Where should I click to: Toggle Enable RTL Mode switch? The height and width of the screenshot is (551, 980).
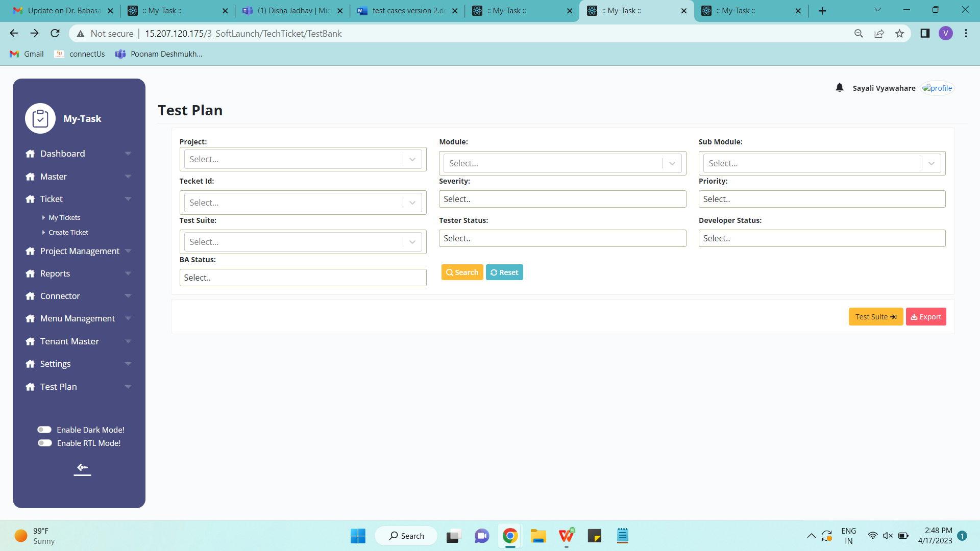44,443
